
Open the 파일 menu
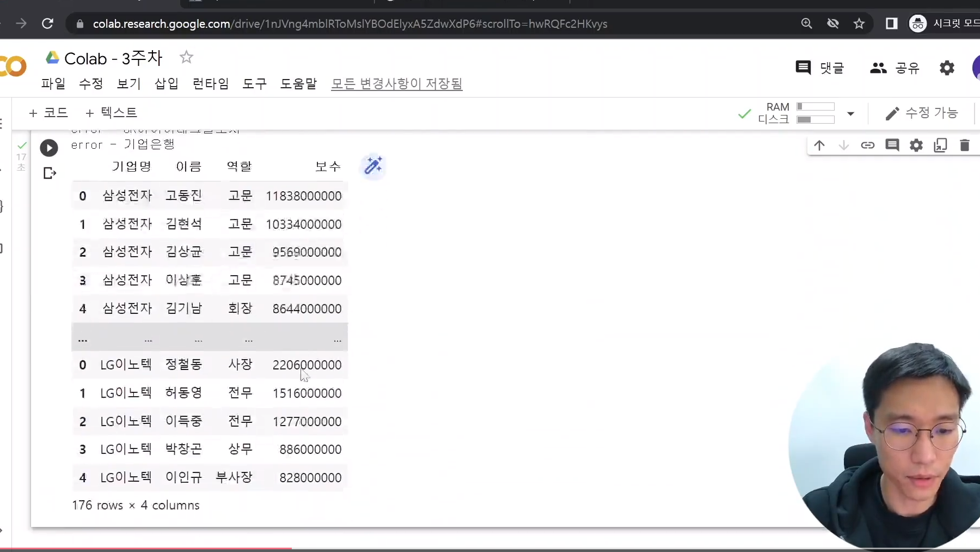pyautogui.click(x=53, y=83)
